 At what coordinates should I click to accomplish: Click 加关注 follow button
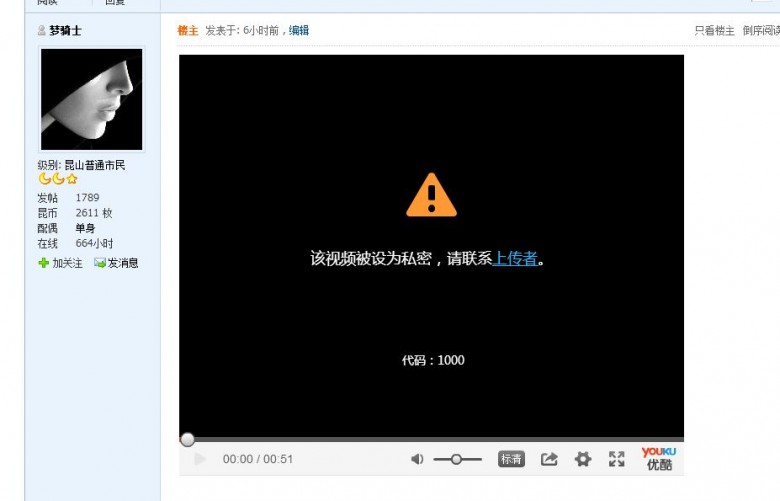[x=60, y=263]
